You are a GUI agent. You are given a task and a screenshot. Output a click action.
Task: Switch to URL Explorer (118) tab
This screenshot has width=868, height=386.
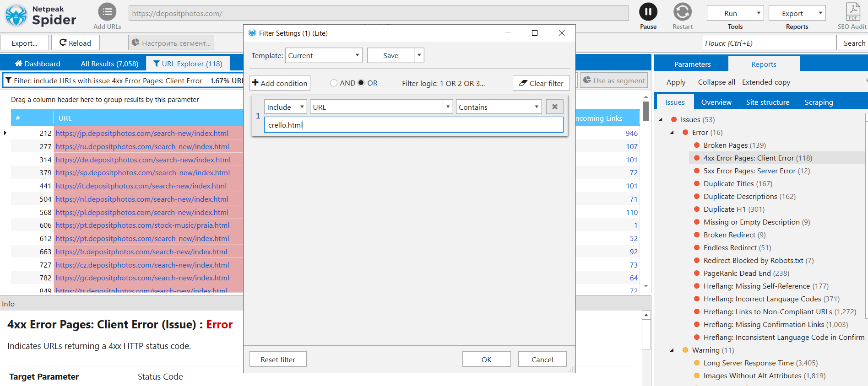point(188,64)
